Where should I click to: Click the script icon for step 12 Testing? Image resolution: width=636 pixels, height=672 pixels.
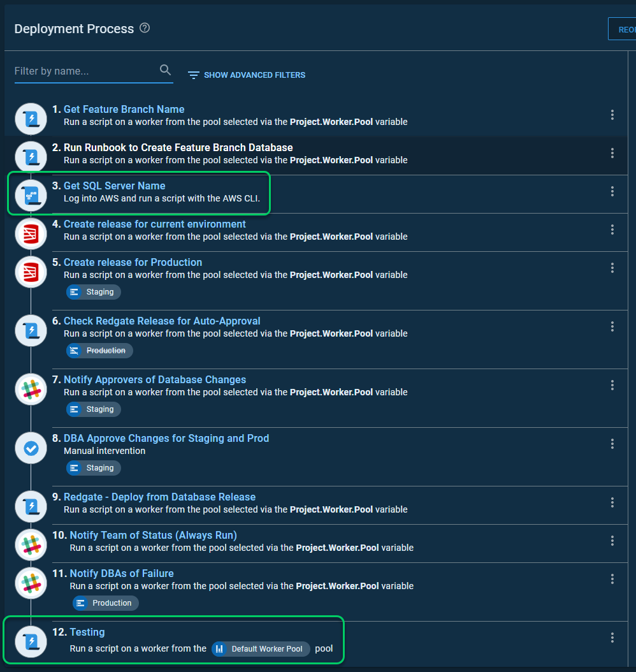point(31,641)
